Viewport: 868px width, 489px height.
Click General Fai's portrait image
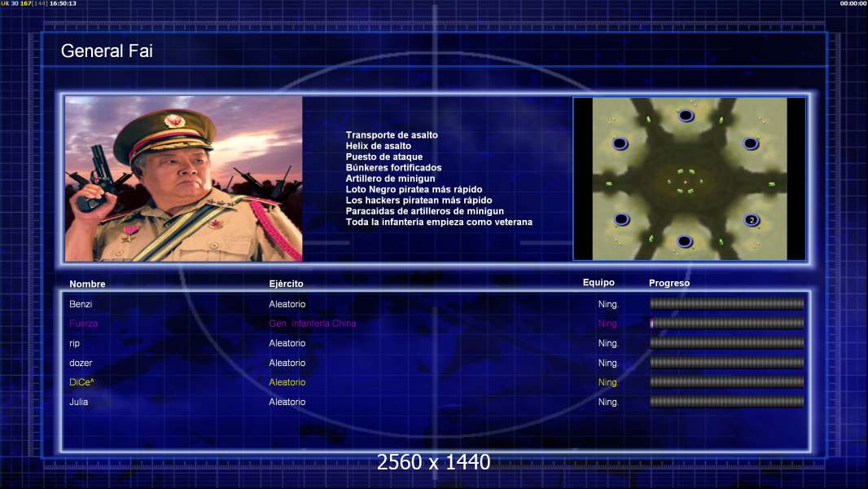tap(184, 178)
